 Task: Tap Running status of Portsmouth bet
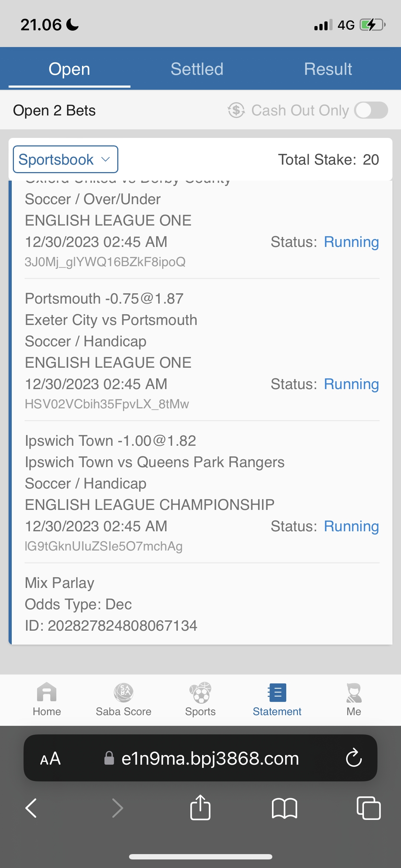[351, 384]
